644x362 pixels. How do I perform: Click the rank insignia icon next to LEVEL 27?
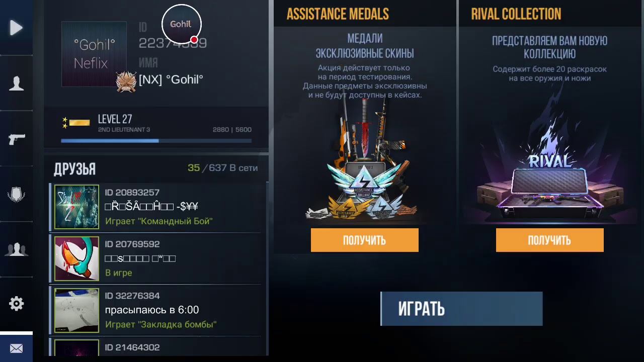tap(75, 123)
